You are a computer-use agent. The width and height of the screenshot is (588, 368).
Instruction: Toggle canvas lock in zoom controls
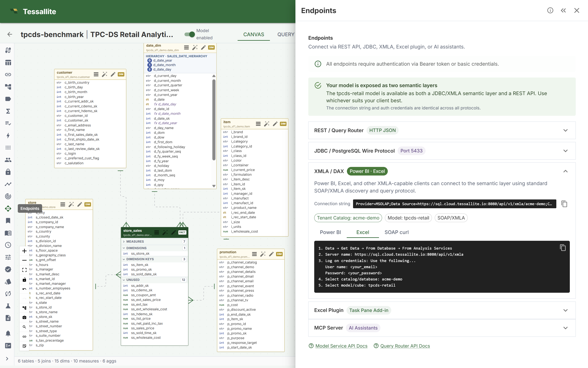[x=24, y=279]
